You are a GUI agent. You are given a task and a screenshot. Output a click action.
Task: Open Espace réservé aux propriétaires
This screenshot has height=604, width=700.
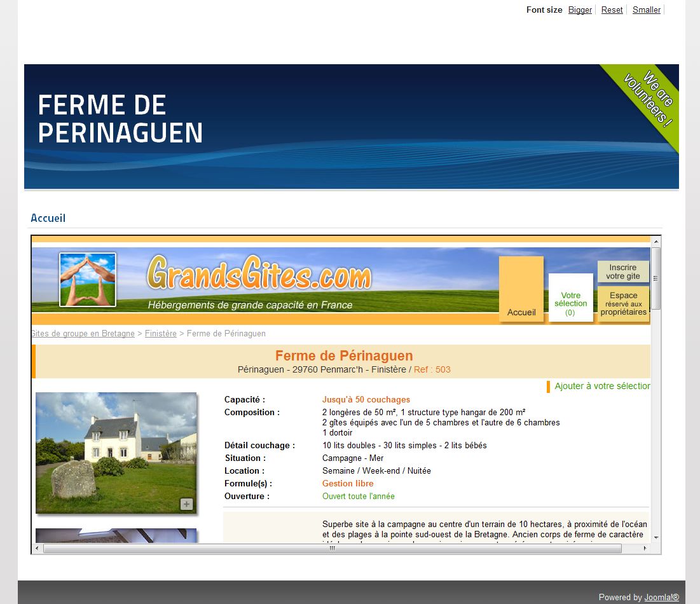click(x=623, y=304)
